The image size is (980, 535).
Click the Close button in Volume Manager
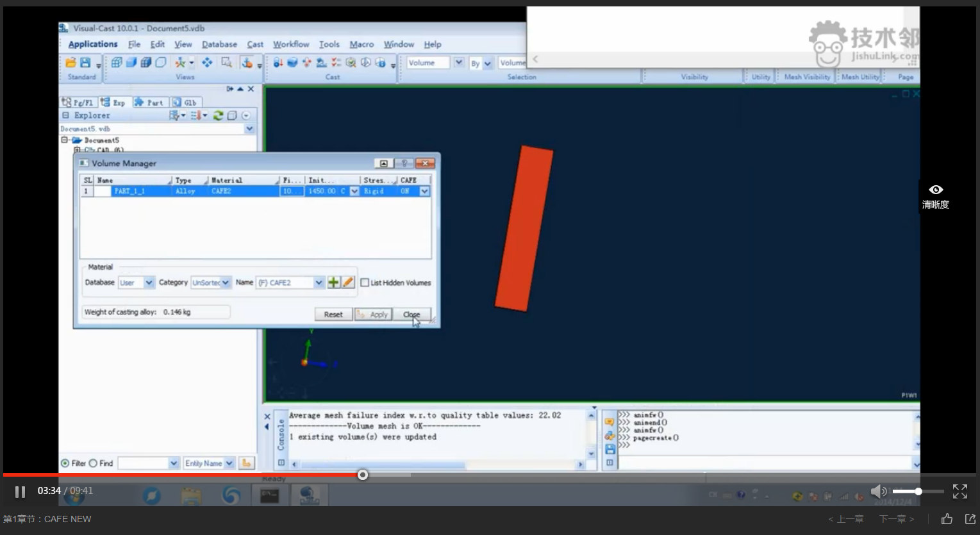pos(411,315)
